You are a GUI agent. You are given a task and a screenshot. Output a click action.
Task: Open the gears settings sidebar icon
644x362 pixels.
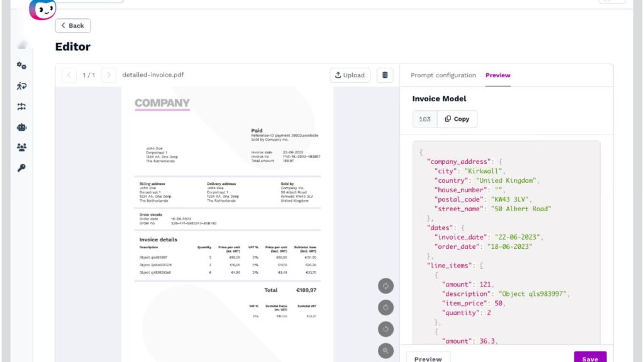[x=22, y=65]
